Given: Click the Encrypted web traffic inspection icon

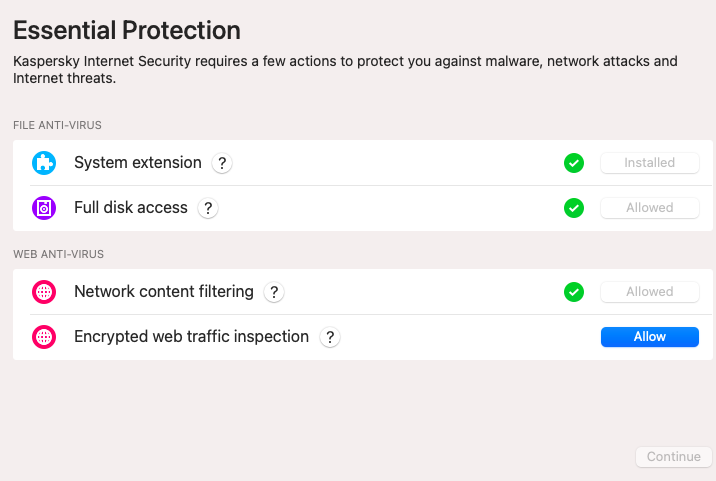Looking at the screenshot, I should tap(44, 337).
